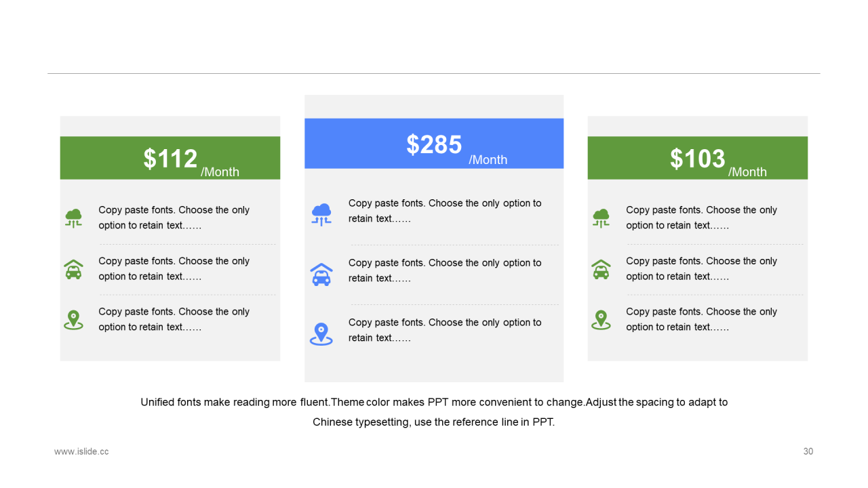Screen dimensions: 868x488
Task: Select the text beside the blue location pin
Action: tap(445, 330)
